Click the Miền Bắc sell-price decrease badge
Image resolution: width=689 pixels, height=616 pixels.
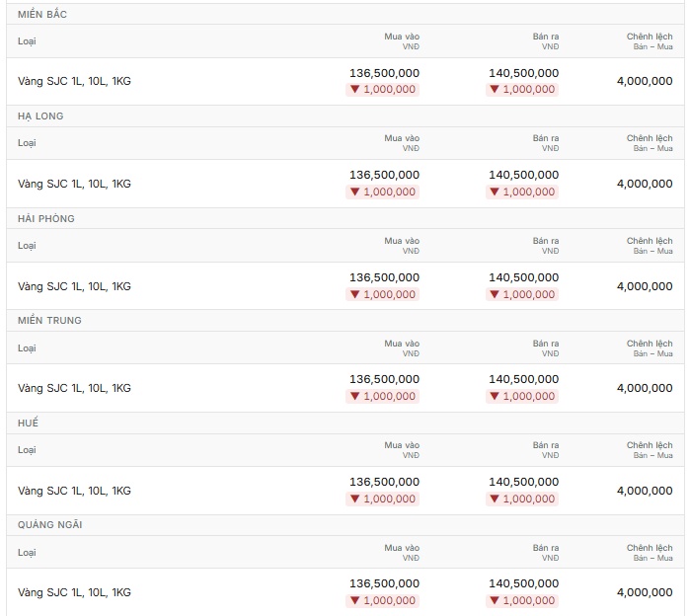522,90
